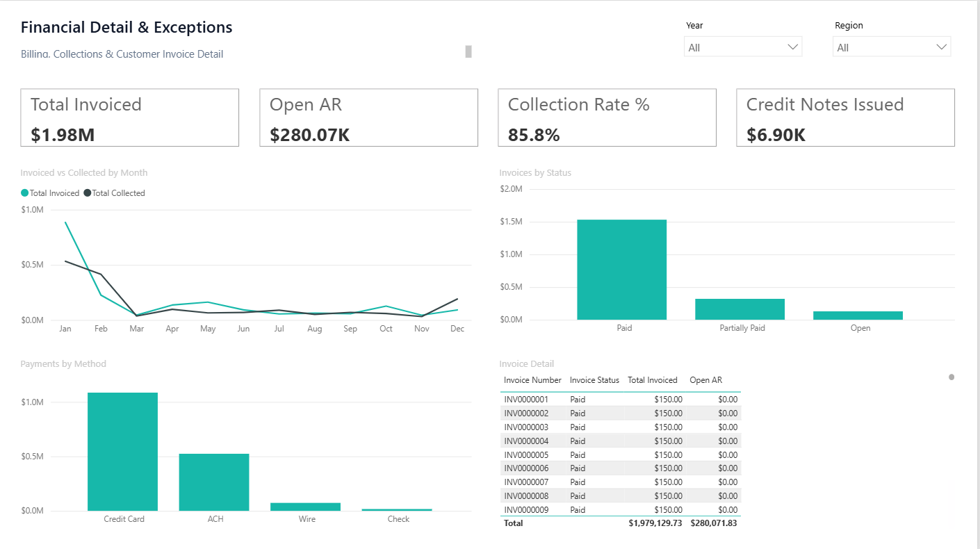Sort by Open AR column header
The image size is (980, 549).
click(705, 380)
